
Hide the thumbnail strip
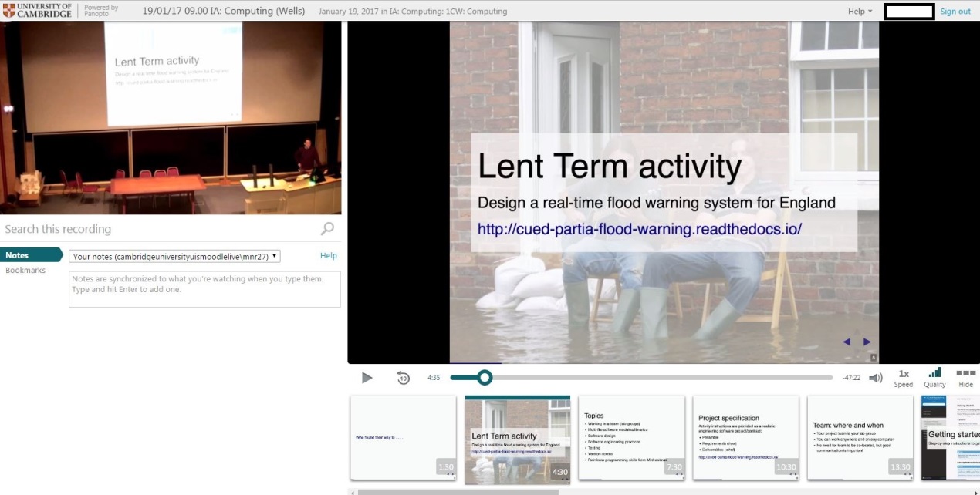(x=965, y=377)
